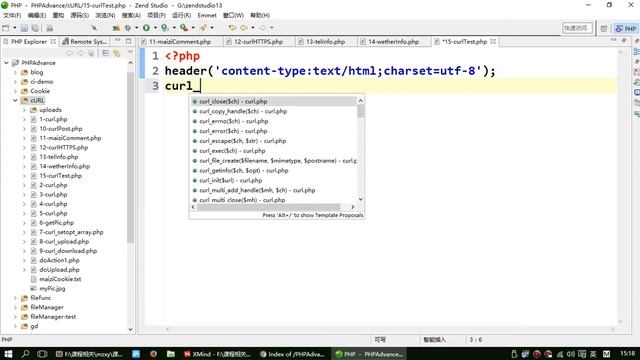640x360 pixels.
Task: Switch to 13-telInfo.php tab
Action: point(325,42)
